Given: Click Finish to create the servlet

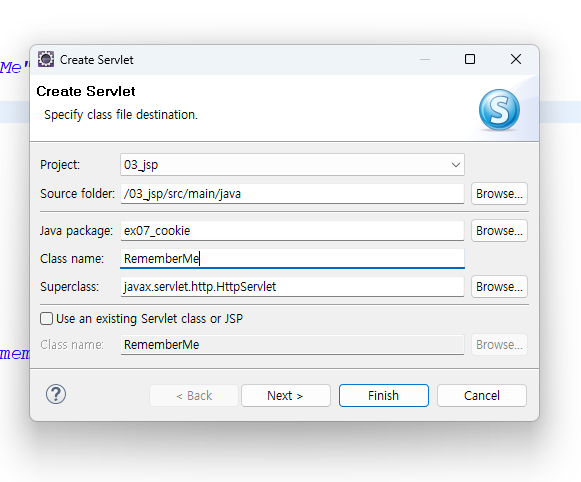Looking at the screenshot, I should click(x=384, y=396).
